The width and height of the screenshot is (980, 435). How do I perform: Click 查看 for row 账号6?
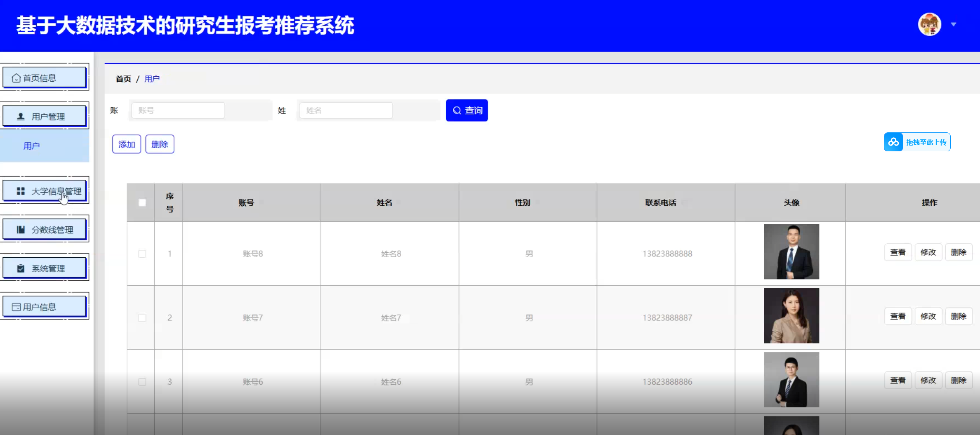(x=898, y=380)
